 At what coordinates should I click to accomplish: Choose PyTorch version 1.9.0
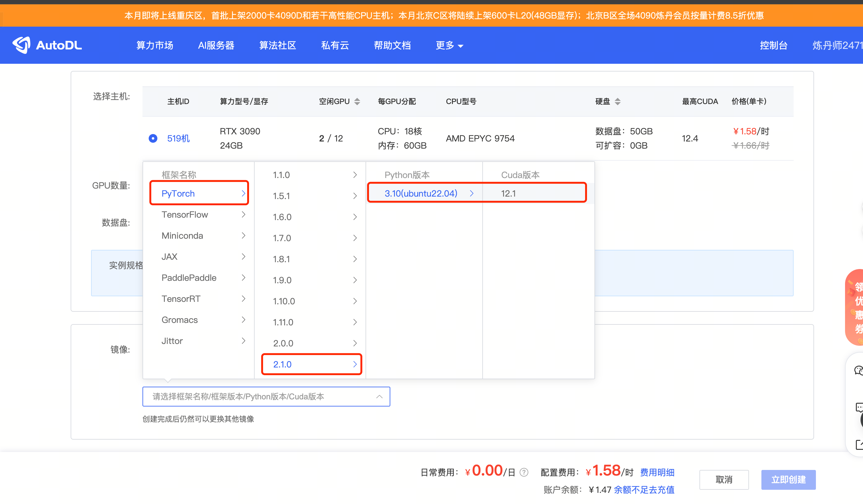311,280
